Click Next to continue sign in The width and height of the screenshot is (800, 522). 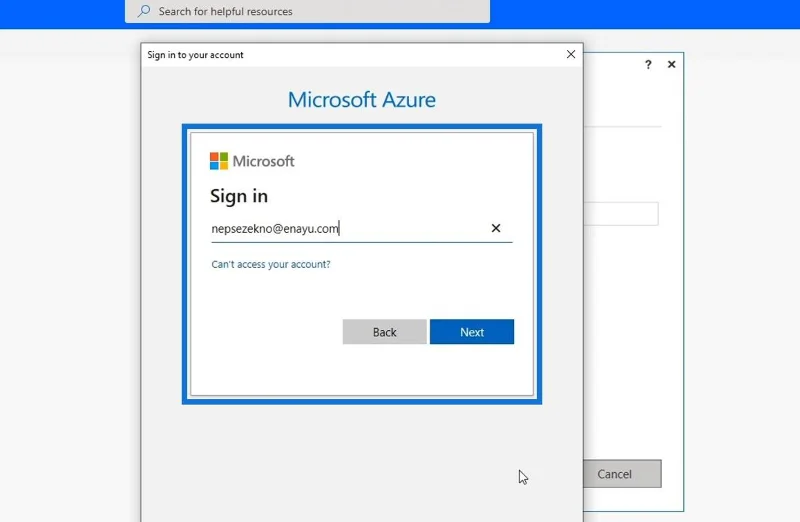[x=472, y=332]
